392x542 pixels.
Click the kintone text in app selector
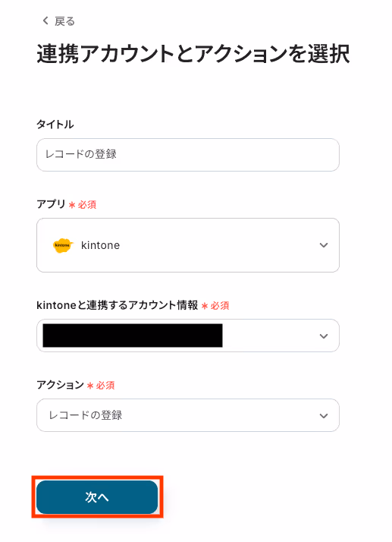click(x=101, y=245)
